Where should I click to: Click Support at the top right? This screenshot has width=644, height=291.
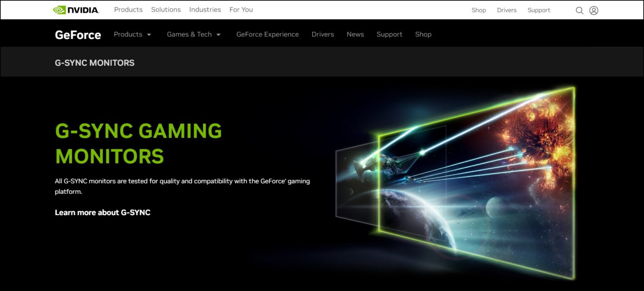click(x=539, y=10)
